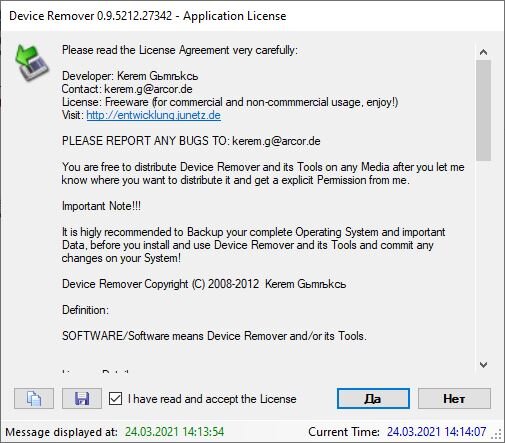
Task: Click the Нет button to decline
Action: (454, 398)
